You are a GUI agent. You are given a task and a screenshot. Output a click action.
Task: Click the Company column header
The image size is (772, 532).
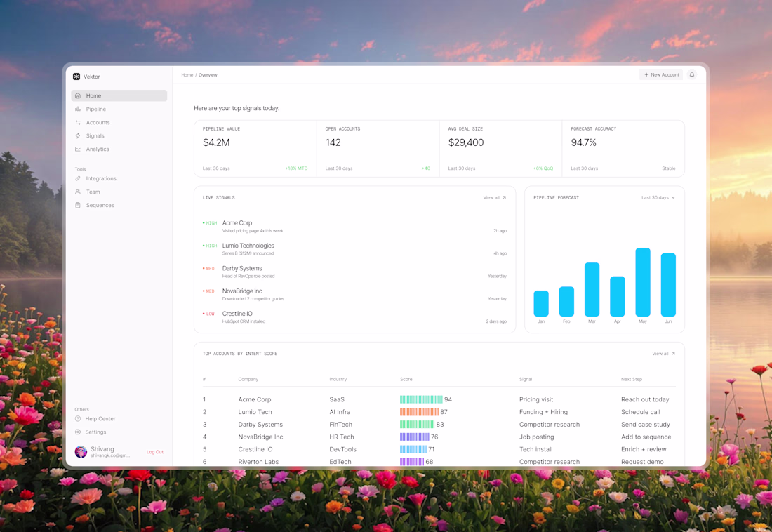(248, 379)
